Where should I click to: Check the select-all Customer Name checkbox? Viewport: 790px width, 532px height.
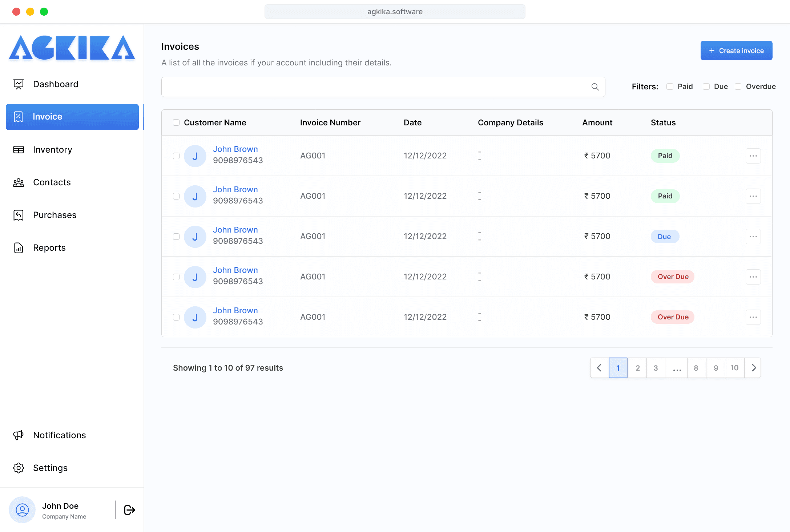click(176, 122)
